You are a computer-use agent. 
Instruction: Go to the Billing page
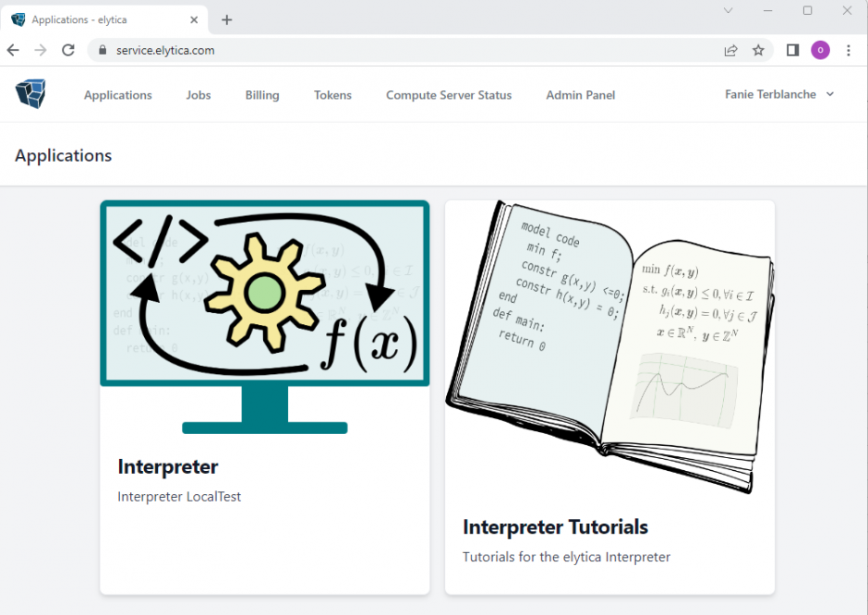[262, 95]
